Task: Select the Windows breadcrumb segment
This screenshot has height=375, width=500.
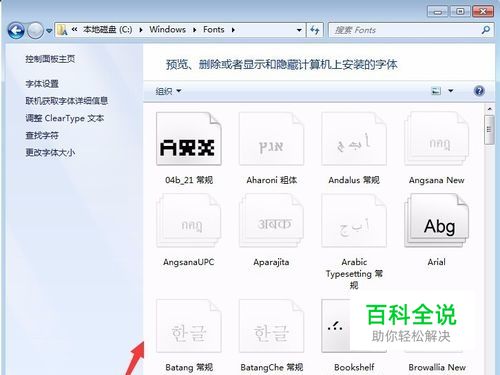Action: [x=167, y=30]
